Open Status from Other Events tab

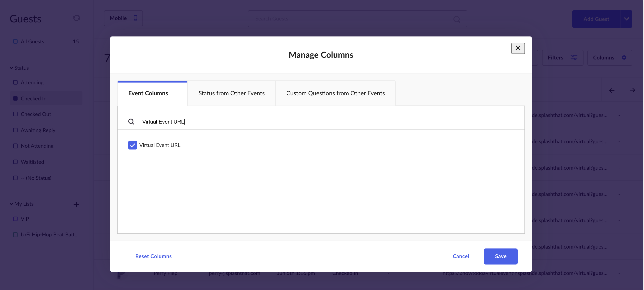pos(231,93)
